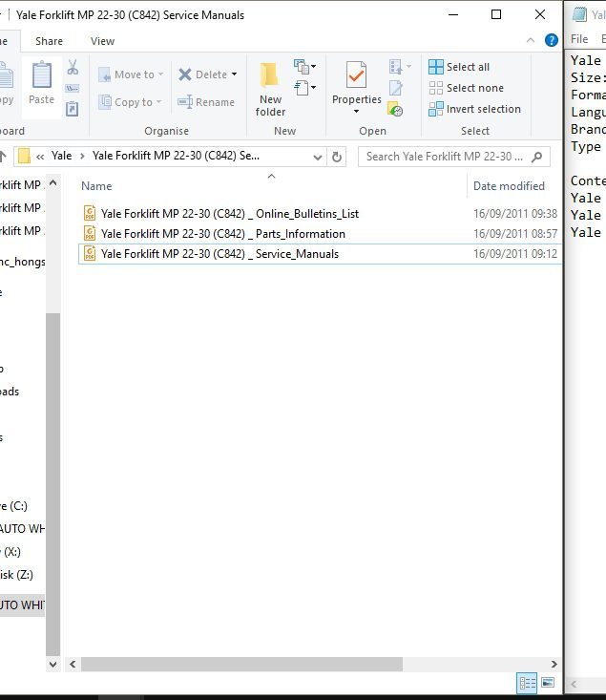Click the navigation pane scrollbar thumb

point(52,484)
